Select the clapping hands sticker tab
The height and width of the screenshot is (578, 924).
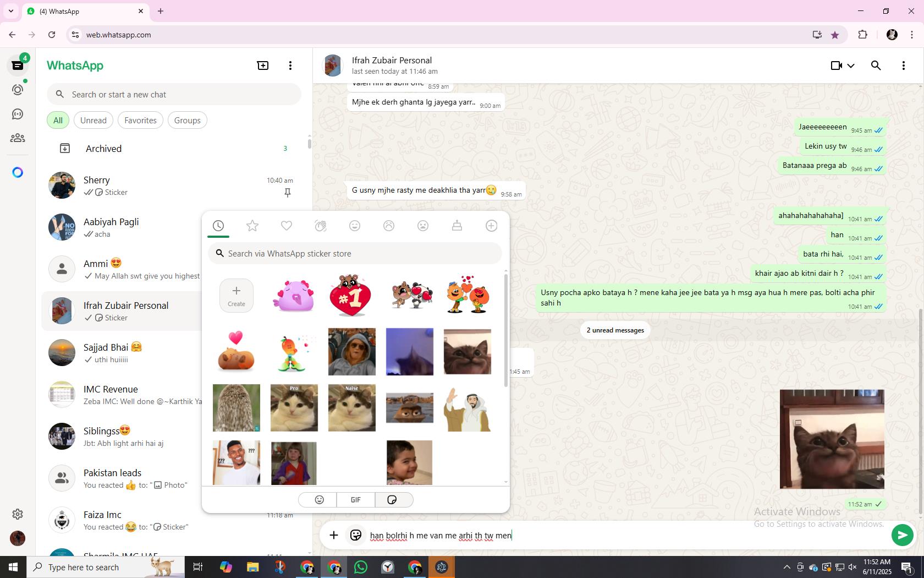click(321, 226)
